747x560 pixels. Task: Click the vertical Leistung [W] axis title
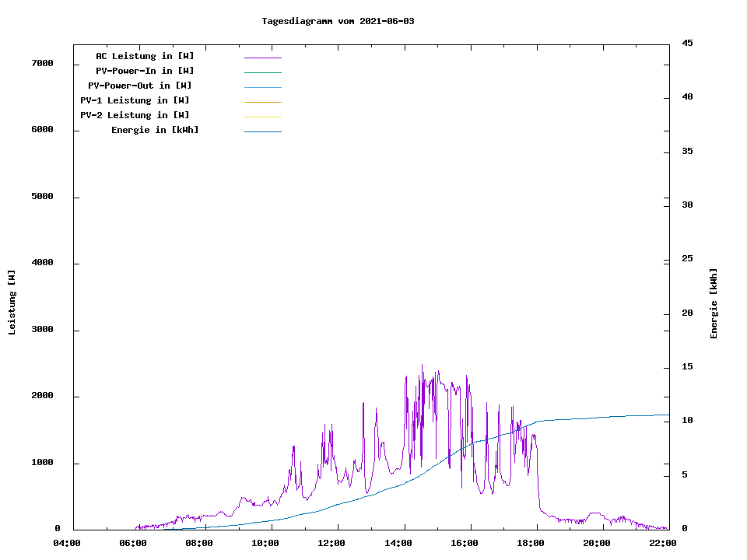pyautogui.click(x=12, y=303)
